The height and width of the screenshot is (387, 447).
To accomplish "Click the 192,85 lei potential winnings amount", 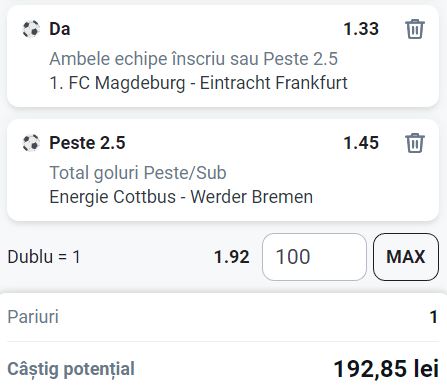I will [x=386, y=369].
